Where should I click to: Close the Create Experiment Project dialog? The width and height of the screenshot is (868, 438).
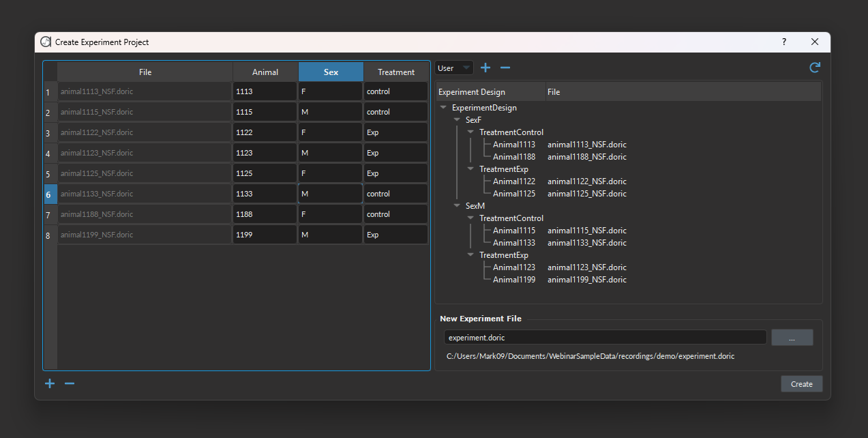pyautogui.click(x=815, y=42)
